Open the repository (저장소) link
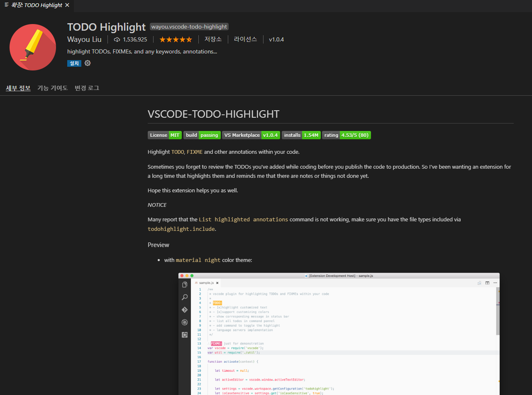Image resolution: width=532 pixels, height=395 pixels. tap(213, 39)
